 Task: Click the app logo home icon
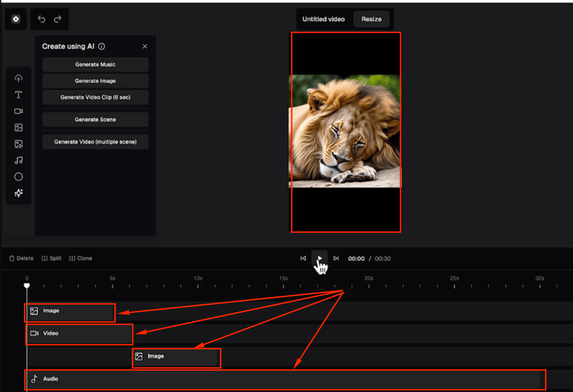[x=16, y=19]
